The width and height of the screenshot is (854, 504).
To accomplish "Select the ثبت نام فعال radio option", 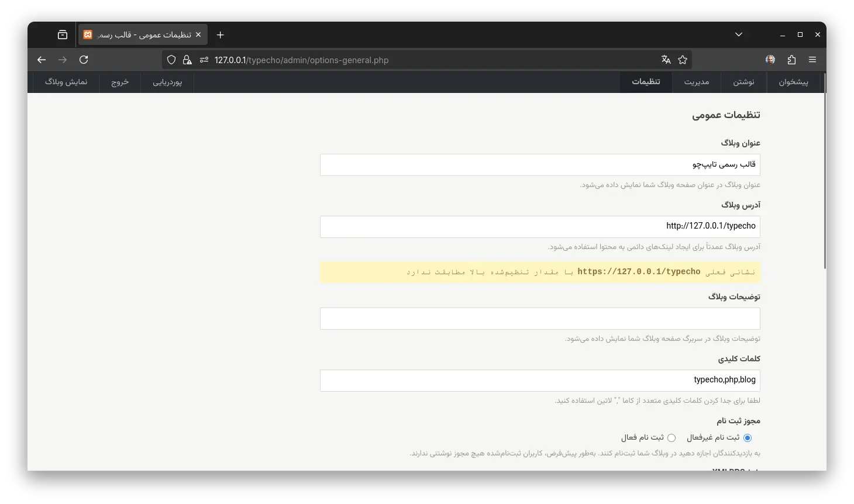I will [672, 438].
